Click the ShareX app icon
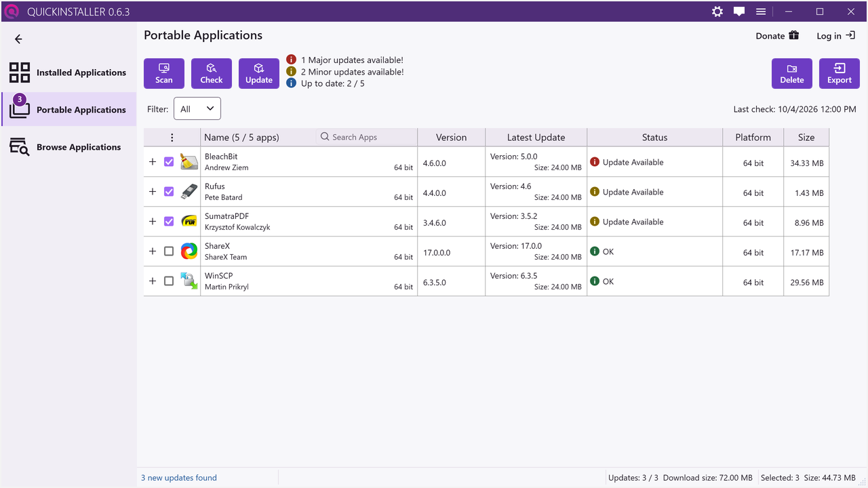The height and width of the screenshot is (488, 868). (189, 251)
